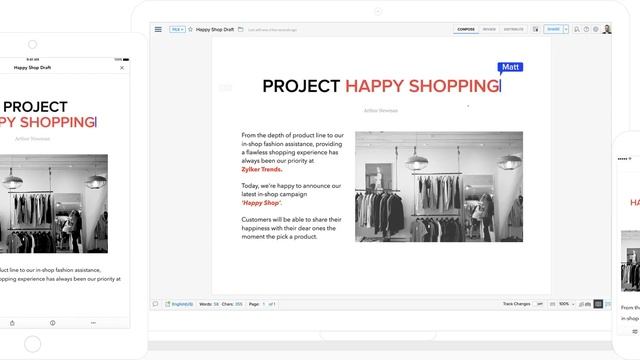Open the comments icon in status bar
The width and height of the screenshot is (640, 360).
155,304
